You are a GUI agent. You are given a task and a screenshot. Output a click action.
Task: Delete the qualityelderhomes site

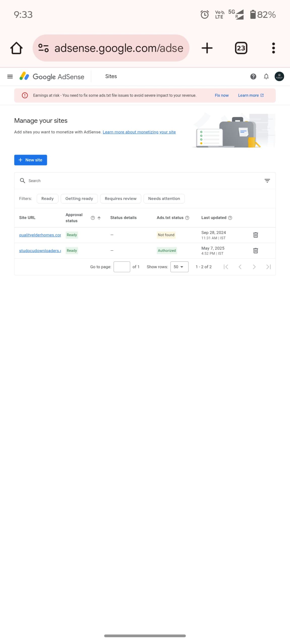point(255,235)
